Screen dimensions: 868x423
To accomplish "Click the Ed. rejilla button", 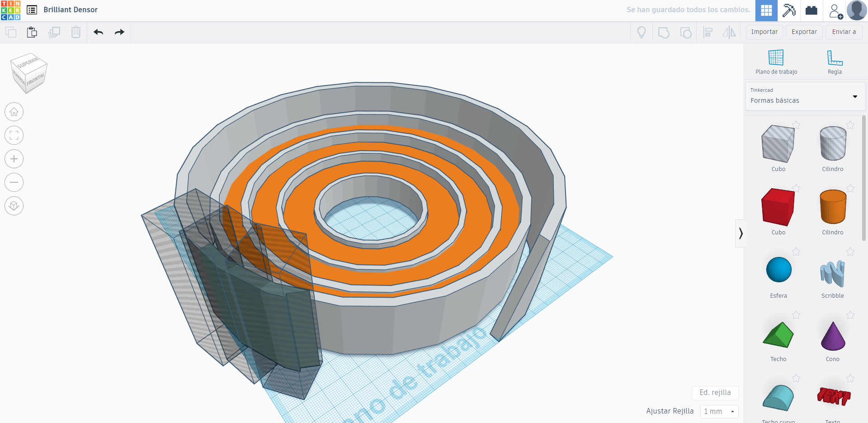I will click(715, 393).
